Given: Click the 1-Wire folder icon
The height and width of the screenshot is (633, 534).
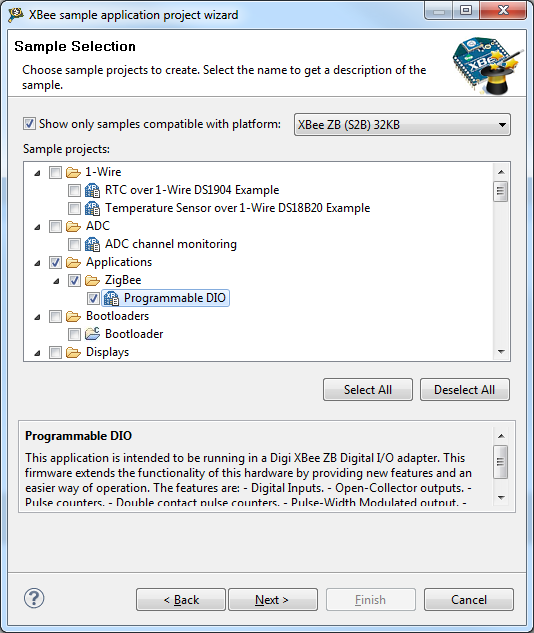Looking at the screenshot, I should click(x=73, y=172).
